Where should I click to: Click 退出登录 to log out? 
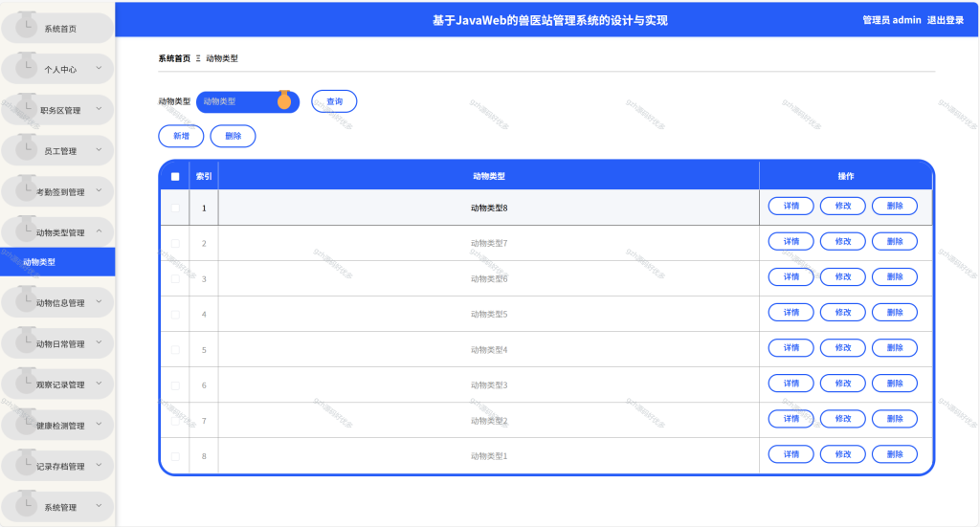946,20
